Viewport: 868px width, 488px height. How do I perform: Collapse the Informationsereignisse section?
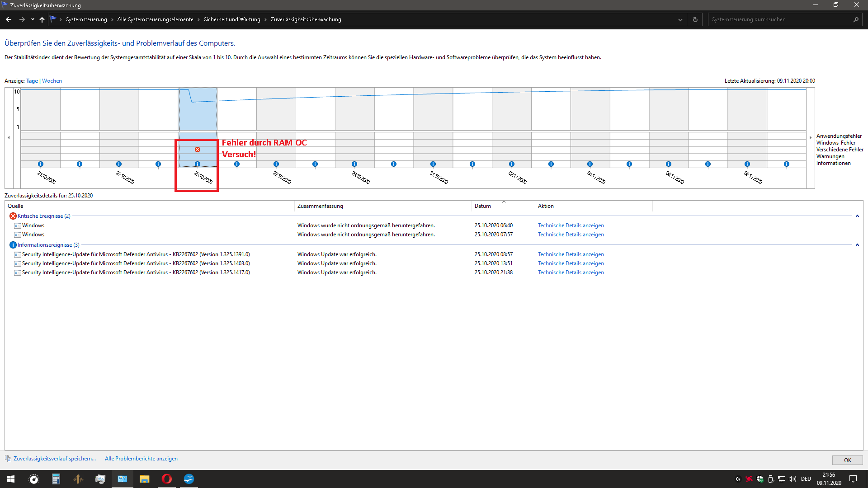tap(857, 245)
